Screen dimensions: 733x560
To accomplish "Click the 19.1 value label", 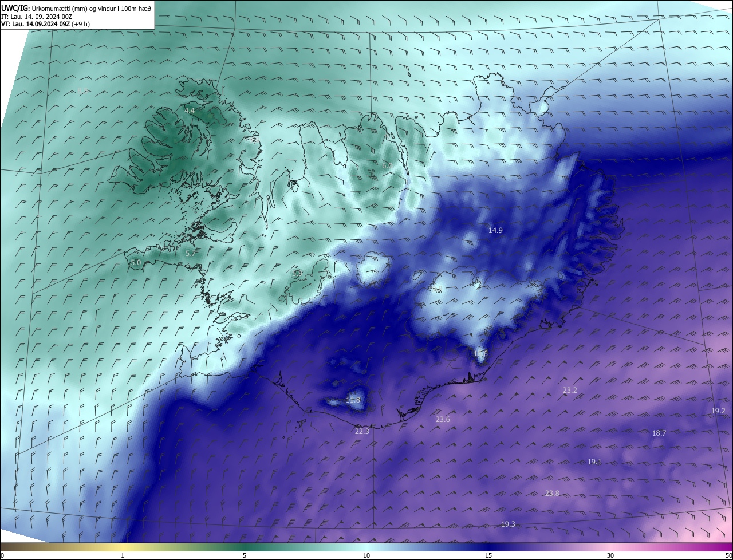I will tap(594, 462).
